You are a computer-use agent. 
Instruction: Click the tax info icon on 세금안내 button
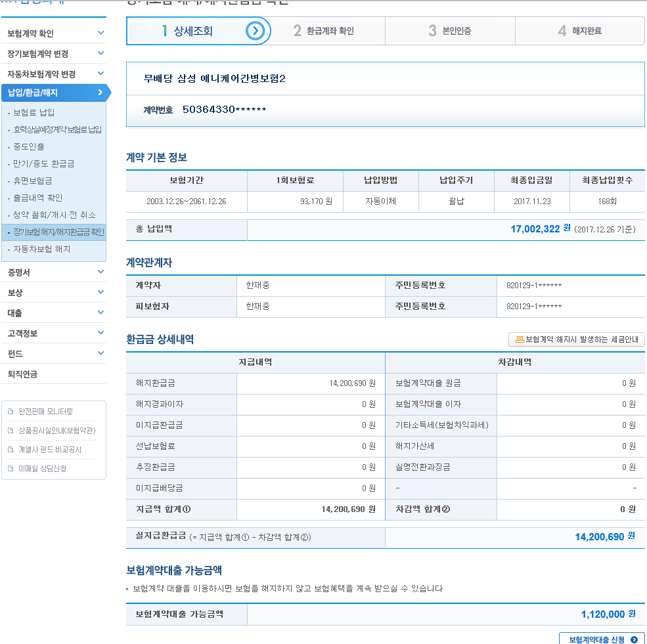point(519,339)
